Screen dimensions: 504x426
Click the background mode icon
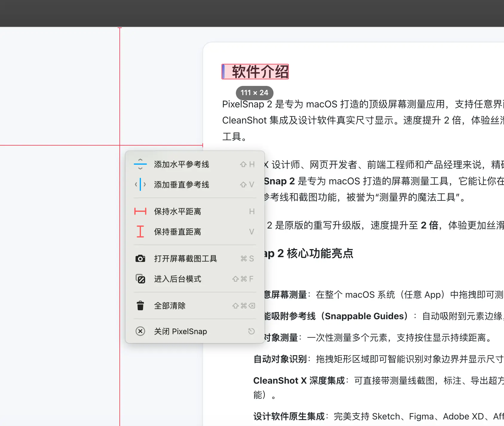coord(140,279)
